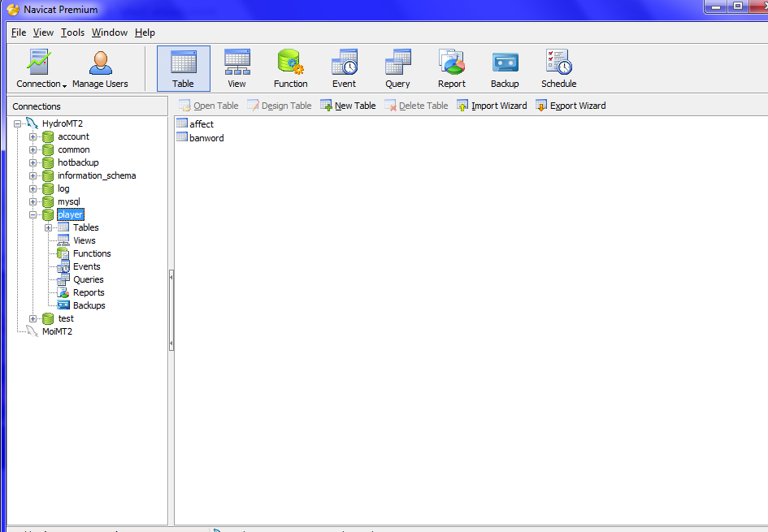Click the New Table button
This screenshot has width=768, height=532.
click(x=348, y=106)
